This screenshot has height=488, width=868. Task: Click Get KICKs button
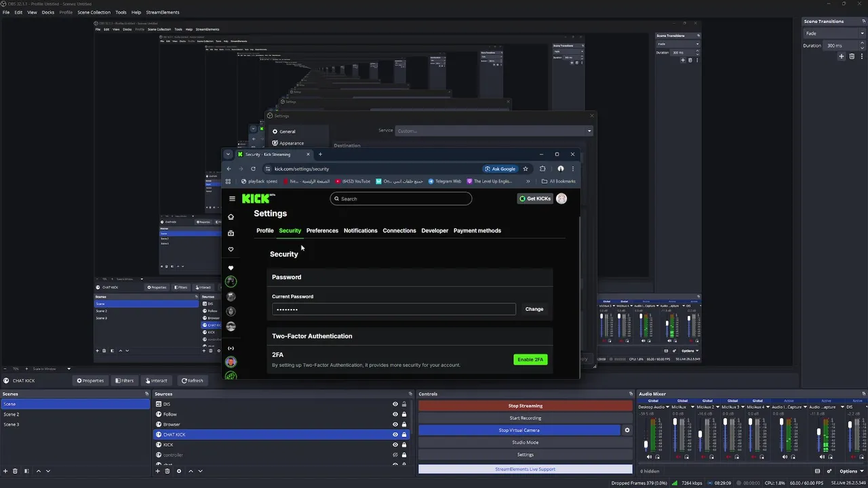pos(535,199)
